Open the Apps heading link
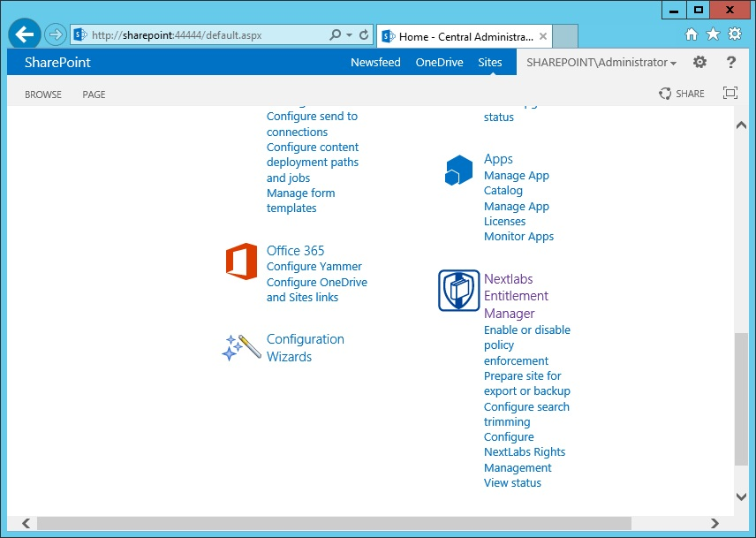756x538 pixels. (498, 159)
